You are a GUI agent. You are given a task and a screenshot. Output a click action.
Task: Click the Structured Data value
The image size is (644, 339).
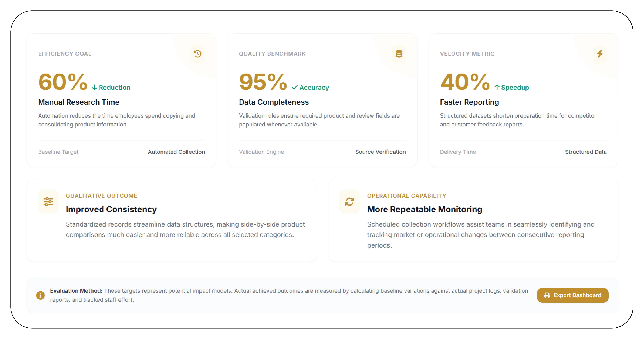click(586, 152)
